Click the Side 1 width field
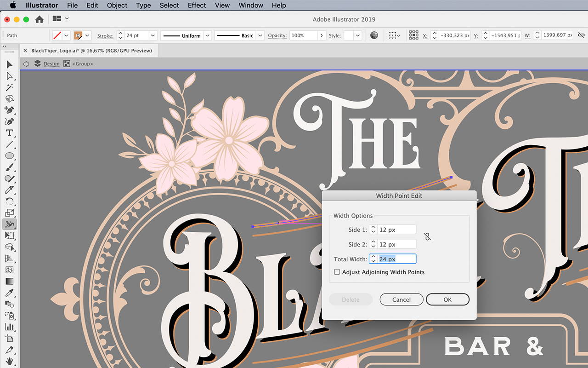 [397, 230]
